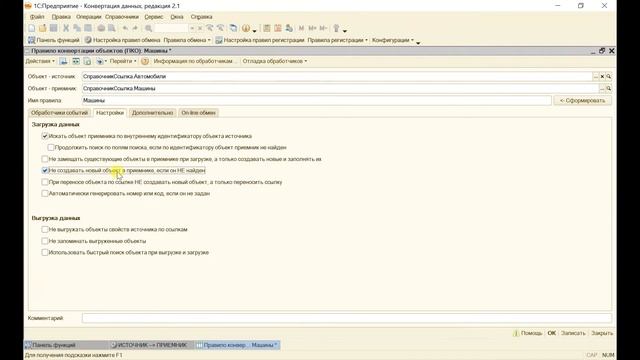Image resolution: width=640 pixels, height=360 pixels.
Task: Click the Print toolbar icon
Action: [101, 28]
